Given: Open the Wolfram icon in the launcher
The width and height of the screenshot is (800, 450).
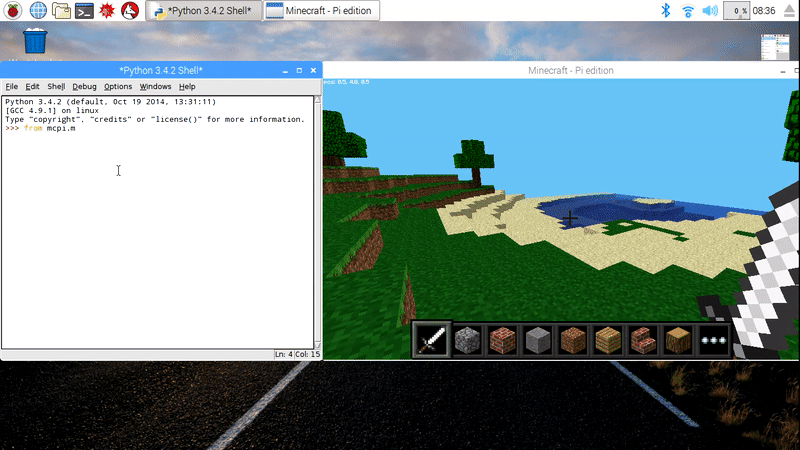Looking at the screenshot, I should (107, 11).
